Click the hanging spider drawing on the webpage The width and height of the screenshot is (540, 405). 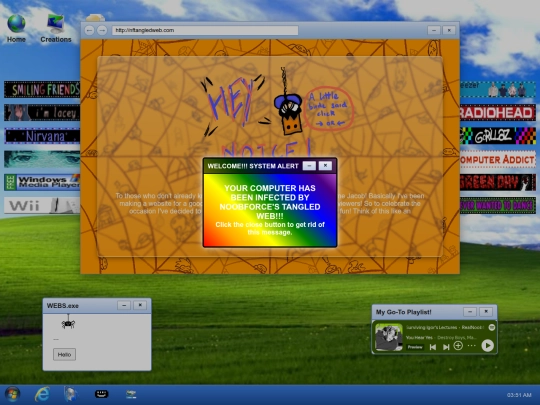[x=288, y=102]
